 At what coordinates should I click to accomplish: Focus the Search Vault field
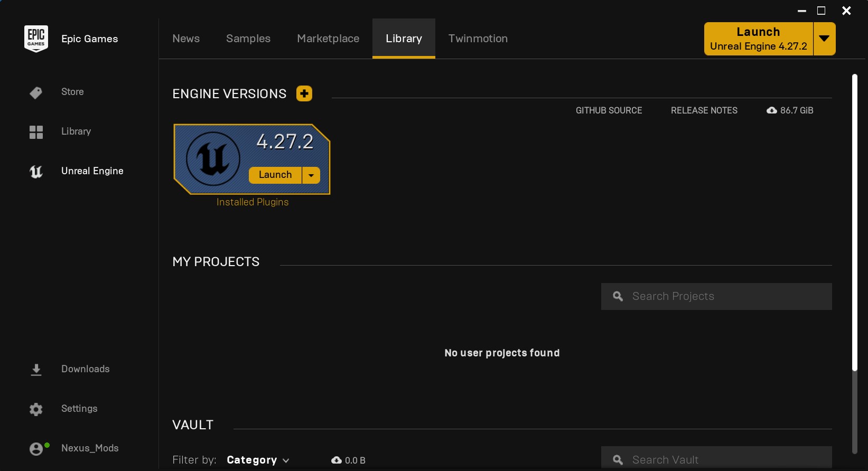[x=716, y=458]
